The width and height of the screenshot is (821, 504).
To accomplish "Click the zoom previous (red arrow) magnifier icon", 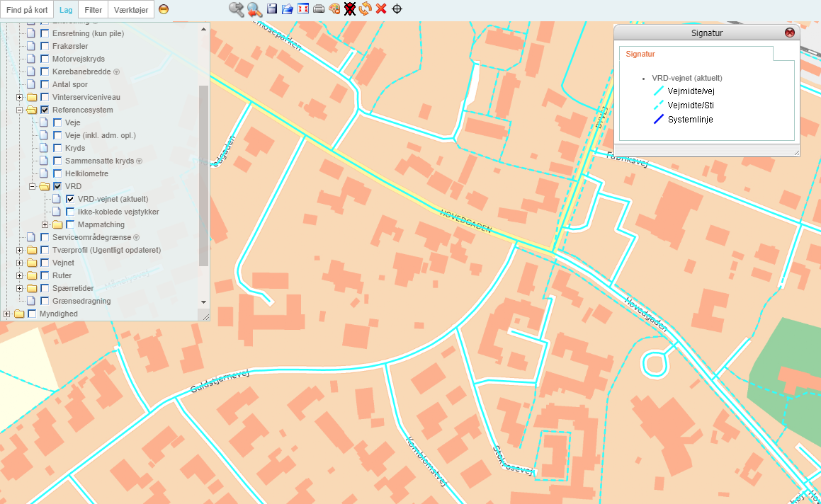I will [x=254, y=9].
